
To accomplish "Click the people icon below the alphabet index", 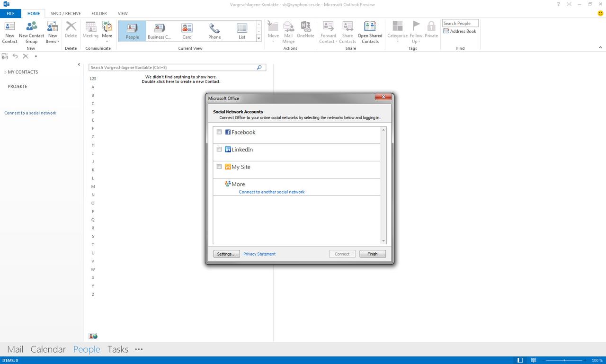I will (93, 336).
